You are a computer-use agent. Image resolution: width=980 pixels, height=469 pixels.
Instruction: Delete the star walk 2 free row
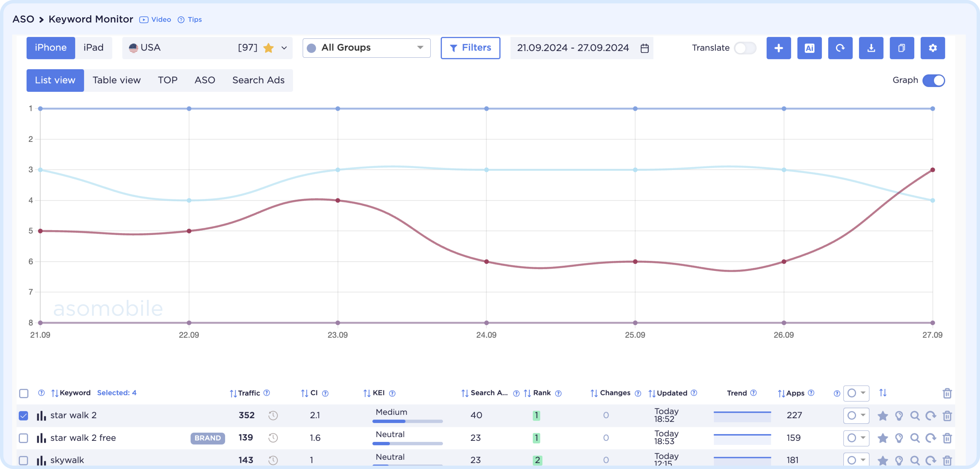pyautogui.click(x=947, y=438)
